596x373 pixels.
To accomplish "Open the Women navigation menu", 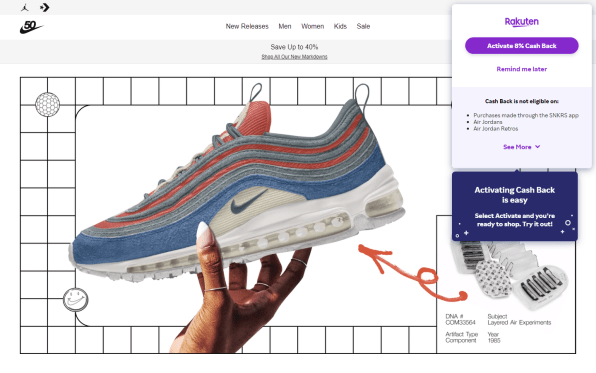I will pos(312,26).
